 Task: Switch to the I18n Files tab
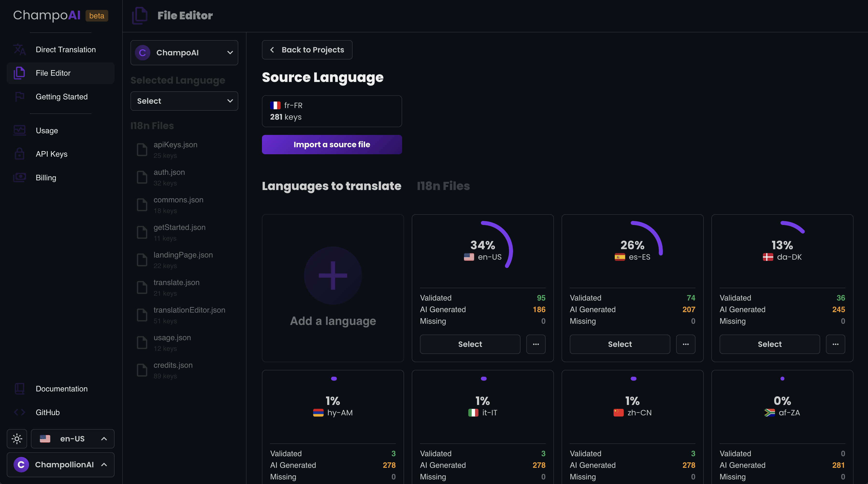pos(443,186)
